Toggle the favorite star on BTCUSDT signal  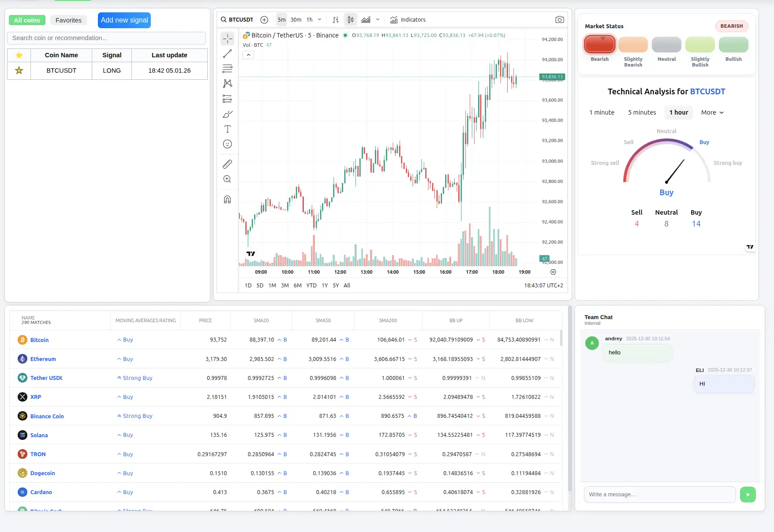[x=19, y=70]
